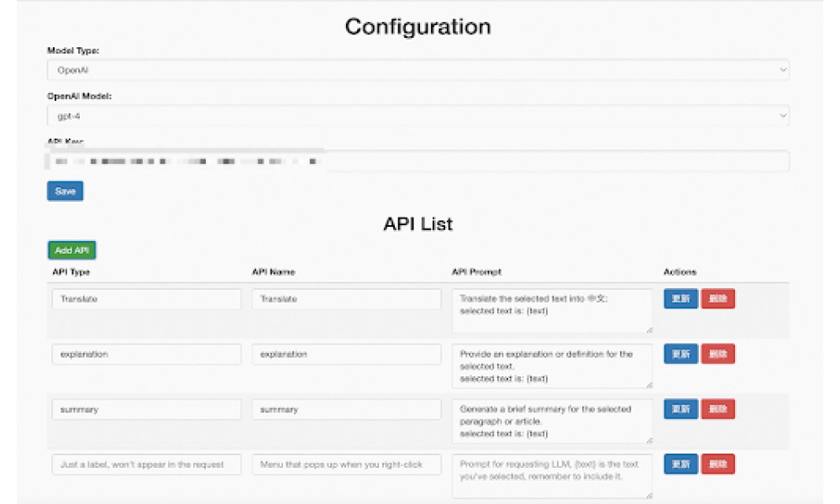Save the configuration settings
The width and height of the screenshot is (840, 504).
pos(65,192)
